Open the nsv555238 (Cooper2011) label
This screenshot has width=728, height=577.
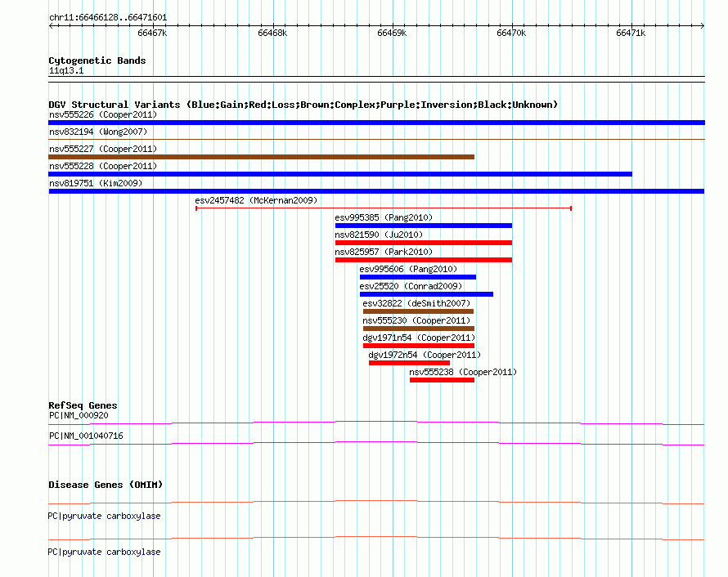click(463, 372)
